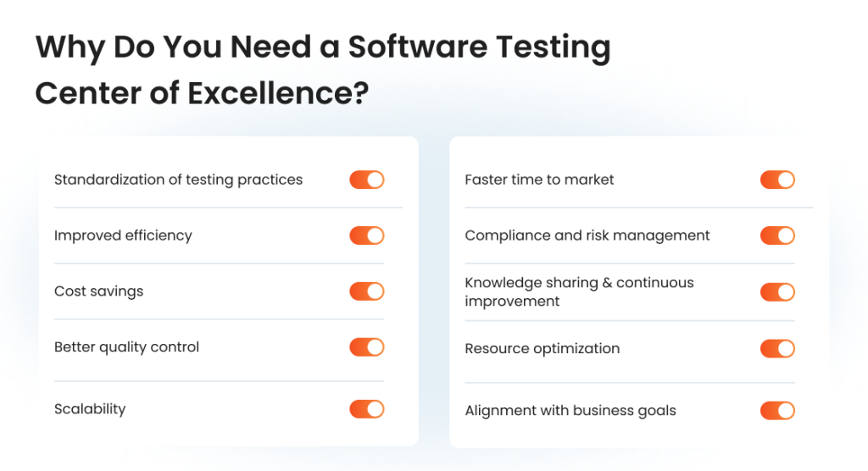This screenshot has width=868, height=471.
Task: Toggle Alignment with business goals switch
Action: 777,411
